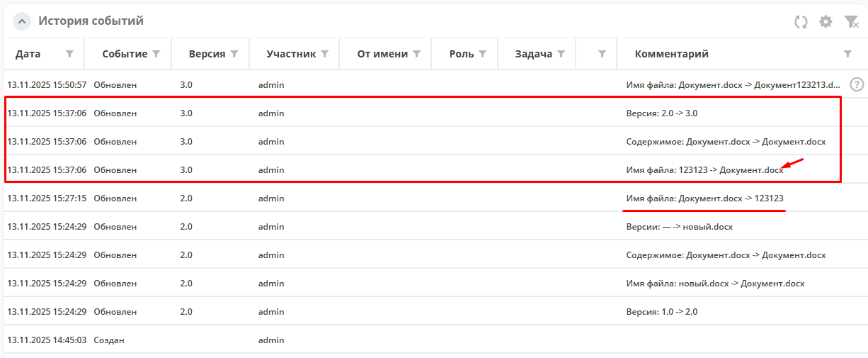868x358 pixels.
Task: Select row with comment Версия: 2.0 -> 3.0
Action: click(662, 113)
